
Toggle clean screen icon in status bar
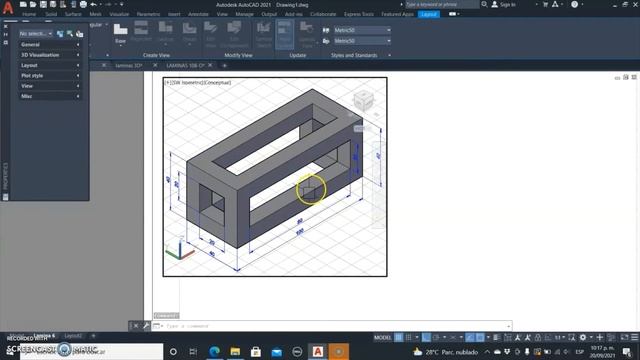tap(624, 337)
